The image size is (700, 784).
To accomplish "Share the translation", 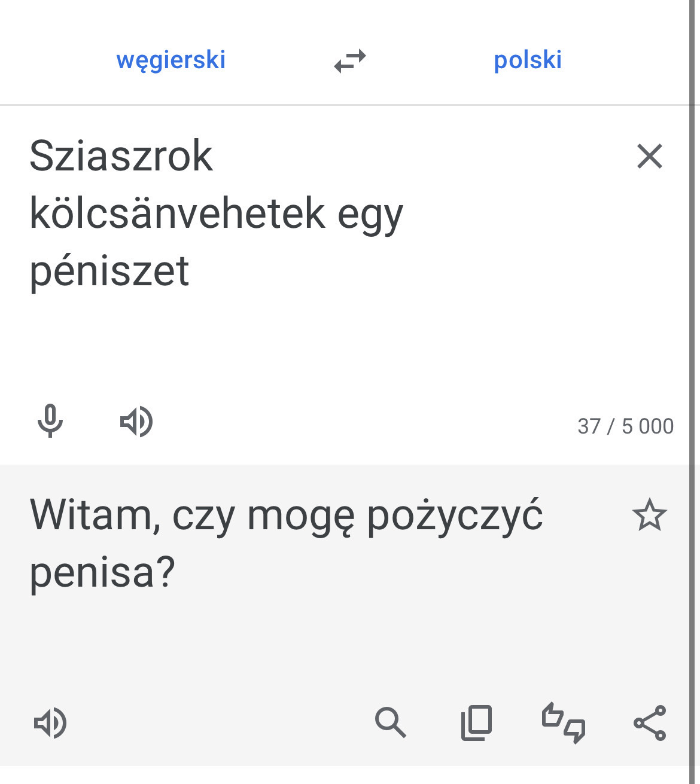I will pos(650,722).
